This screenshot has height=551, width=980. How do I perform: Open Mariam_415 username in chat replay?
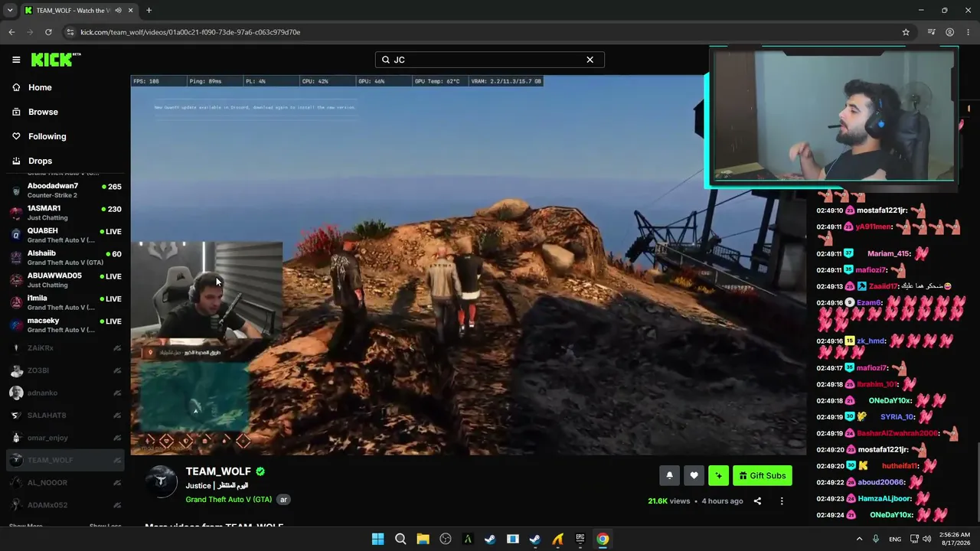pos(889,254)
